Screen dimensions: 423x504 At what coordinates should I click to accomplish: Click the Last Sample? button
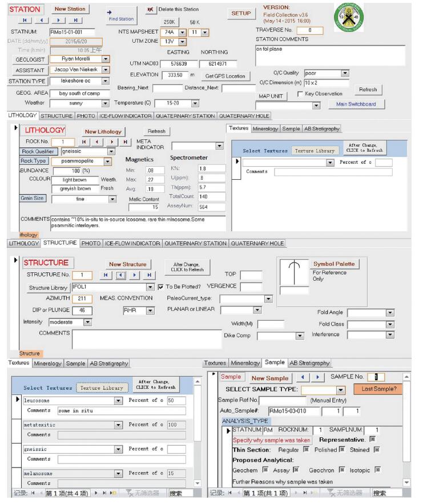point(379,389)
